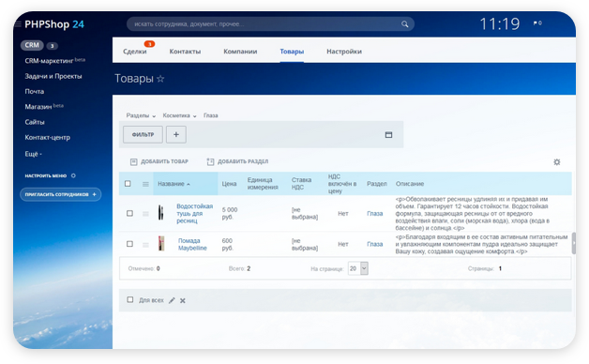Click the НДС включён в цену header

point(342,184)
